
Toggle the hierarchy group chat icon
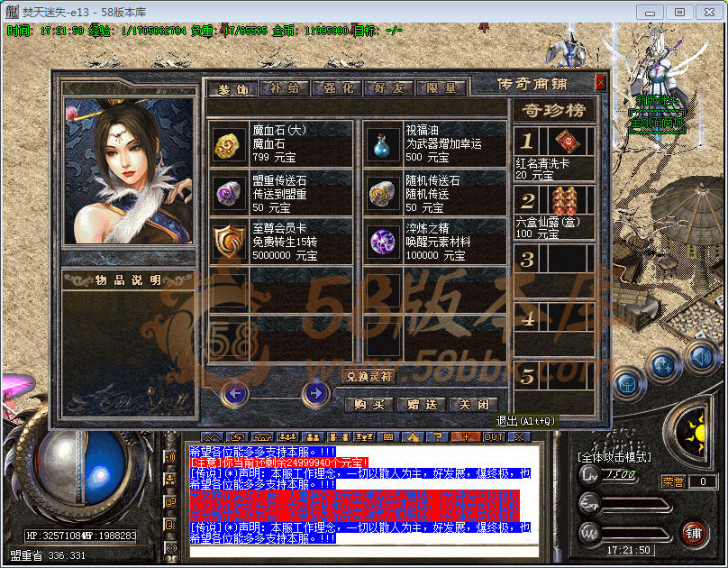point(170,480)
